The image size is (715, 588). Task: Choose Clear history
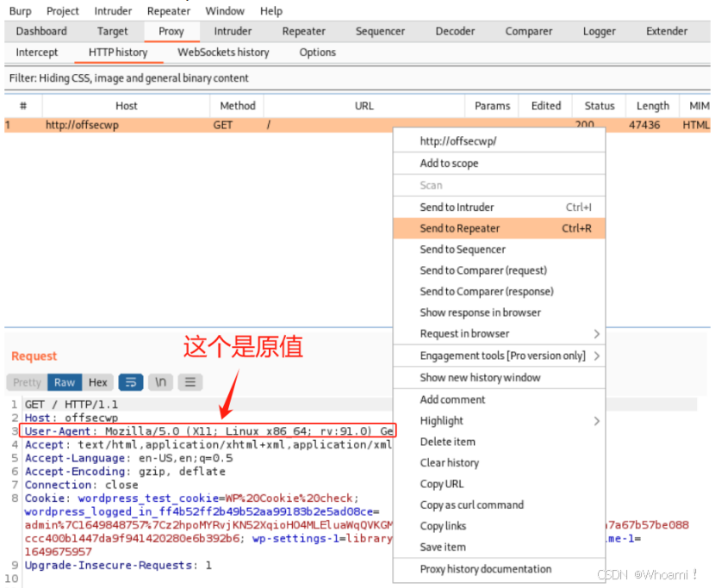point(500,462)
